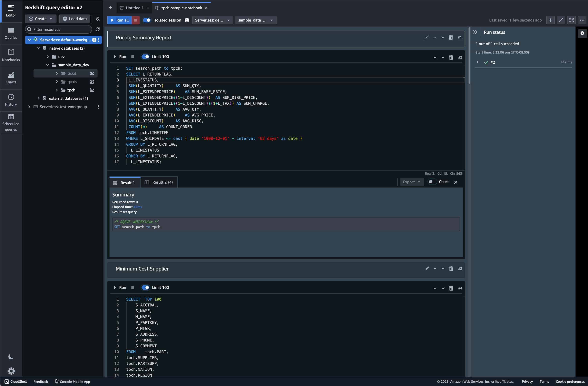The height and width of the screenshot is (386, 588).
Task: Open the account settings gear
Action: 11,371
